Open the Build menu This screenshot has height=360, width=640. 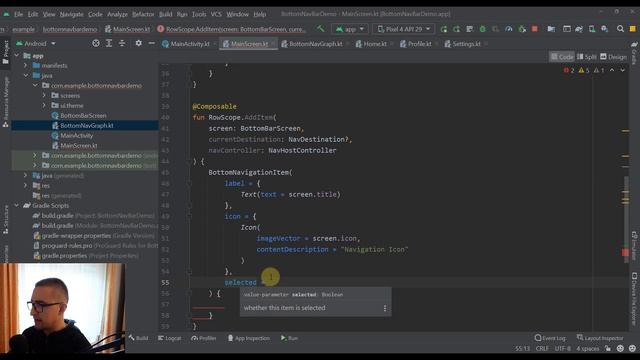[165, 14]
